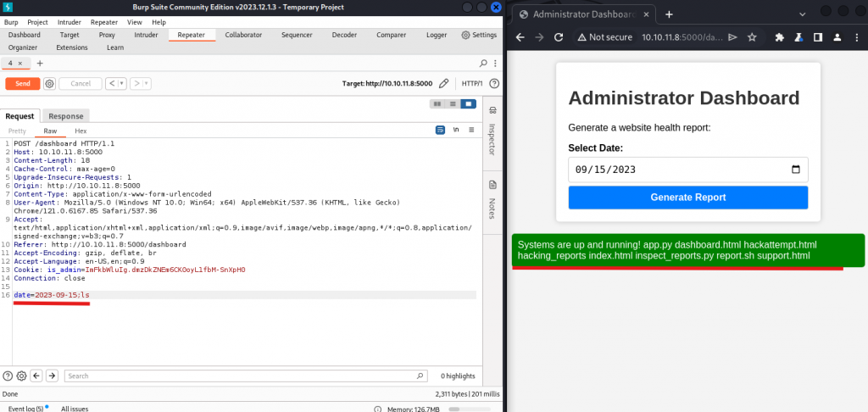
Task: Click the Generate Report button
Action: click(x=688, y=198)
